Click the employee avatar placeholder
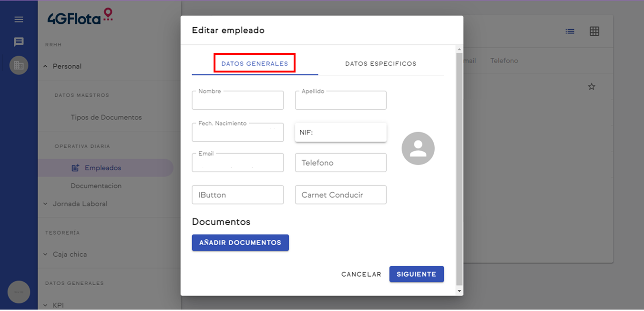This screenshot has width=644, height=311. pos(418,148)
